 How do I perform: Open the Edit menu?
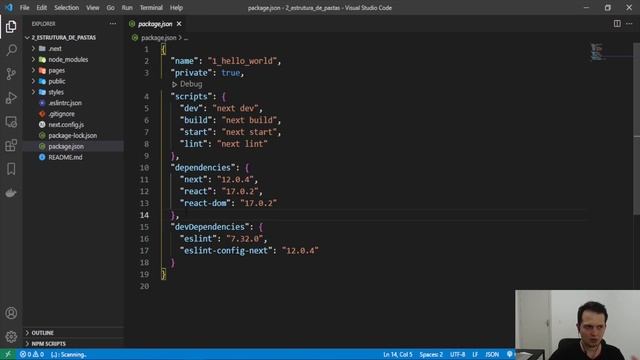click(41, 8)
